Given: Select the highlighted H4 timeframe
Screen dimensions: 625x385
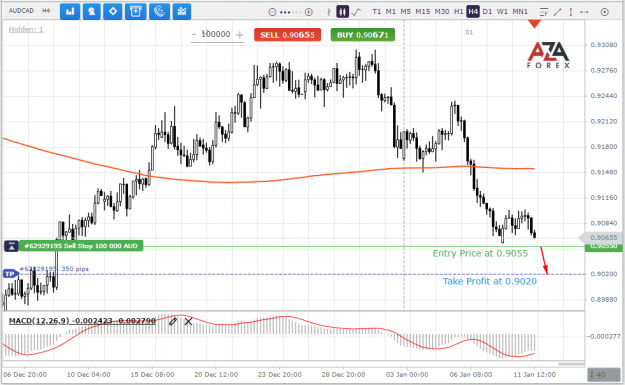Looking at the screenshot, I should 473,12.
